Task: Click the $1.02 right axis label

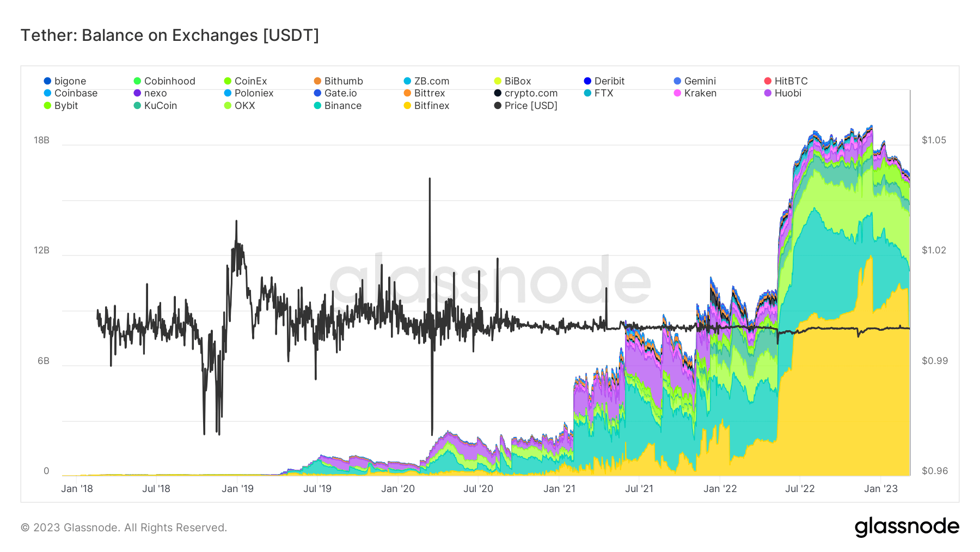Action: tap(934, 250)
